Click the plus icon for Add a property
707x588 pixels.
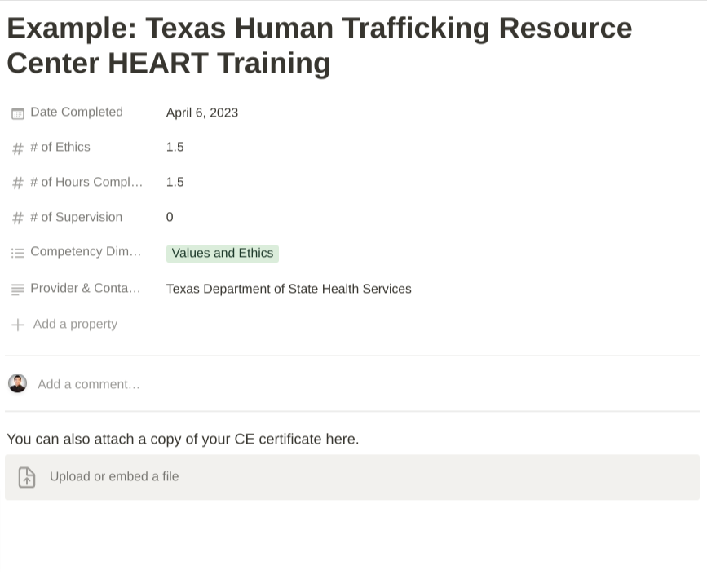(18, 325)
